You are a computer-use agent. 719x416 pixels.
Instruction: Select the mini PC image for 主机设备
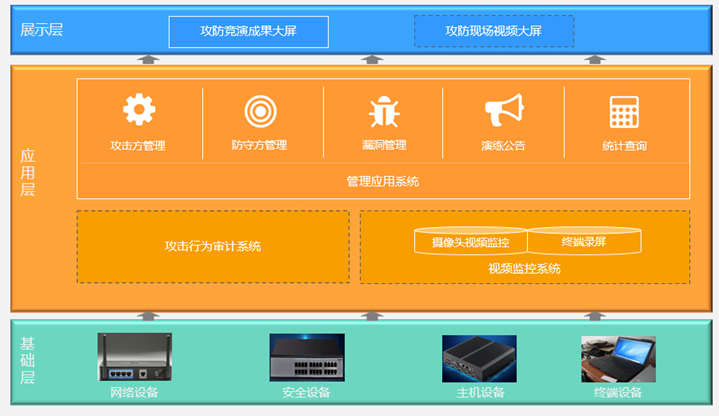click(479, 358)
